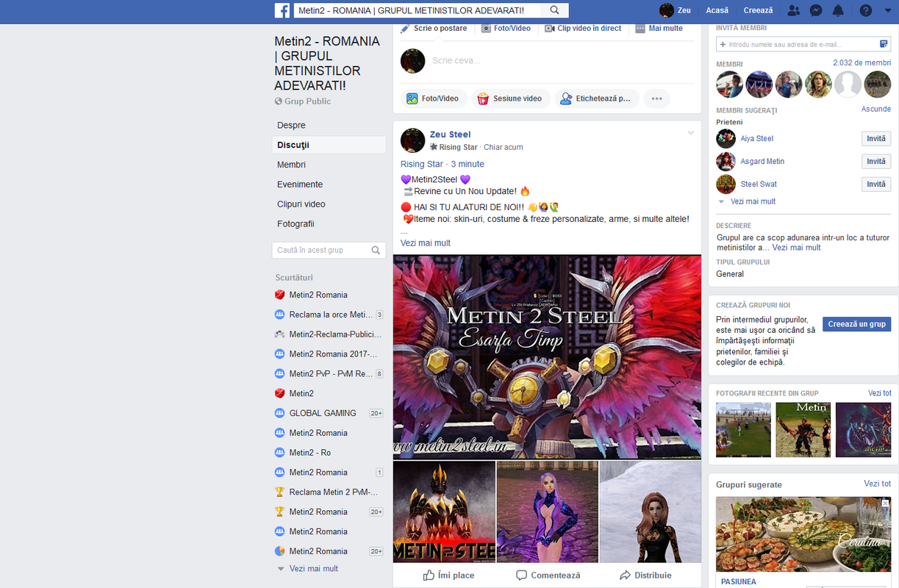Viewport: 899px width, 588px height.
Task: Go to Facebook home via logo
Action: 282,10
